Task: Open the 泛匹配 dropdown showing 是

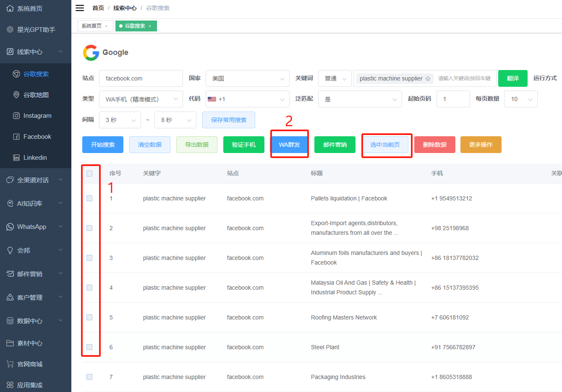Action: (x=360, y=99)
